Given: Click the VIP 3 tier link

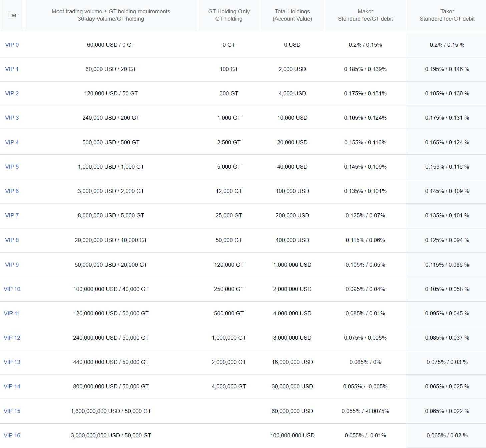Looking at the screenshot, I should point(12,118).
